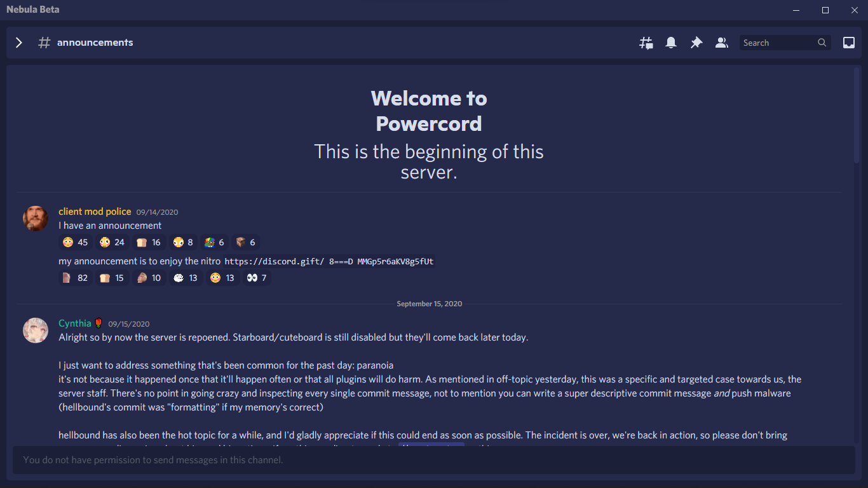
Task: Toggle the reaction showing count 10
Action: point(149,278)
